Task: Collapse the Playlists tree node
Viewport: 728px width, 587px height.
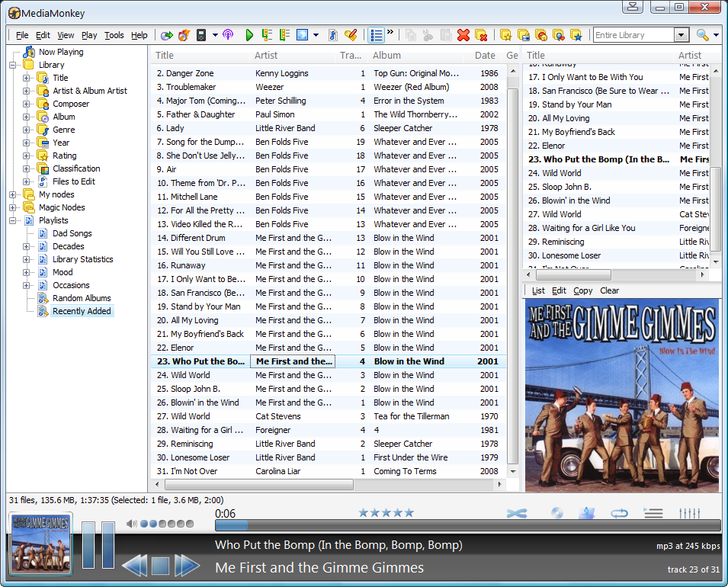Action: point(12,220)
